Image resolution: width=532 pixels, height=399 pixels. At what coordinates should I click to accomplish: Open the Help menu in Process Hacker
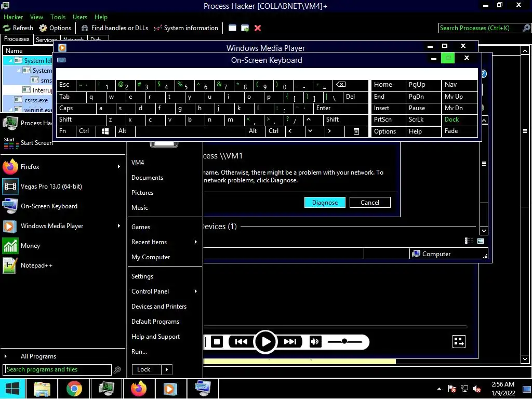coord(101,17)
